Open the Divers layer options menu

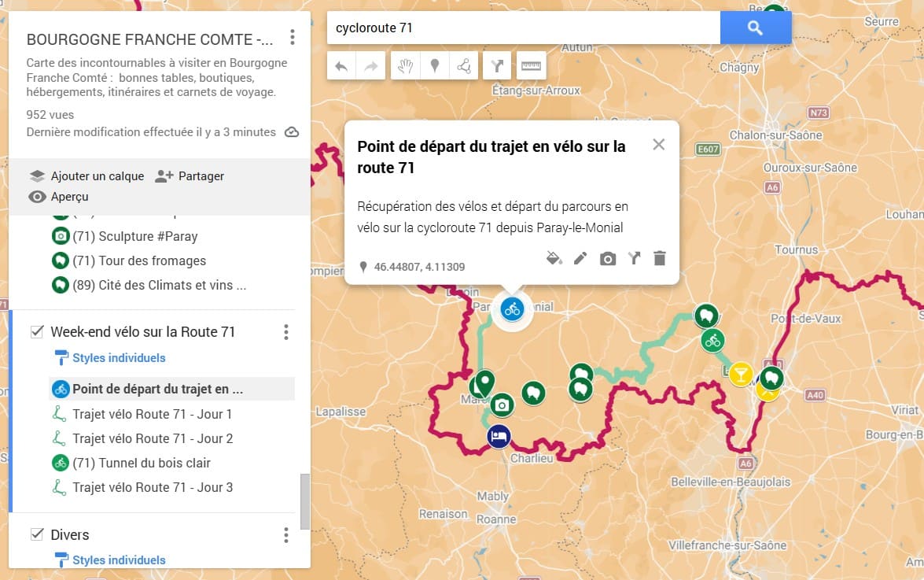(x=286, y=534)
